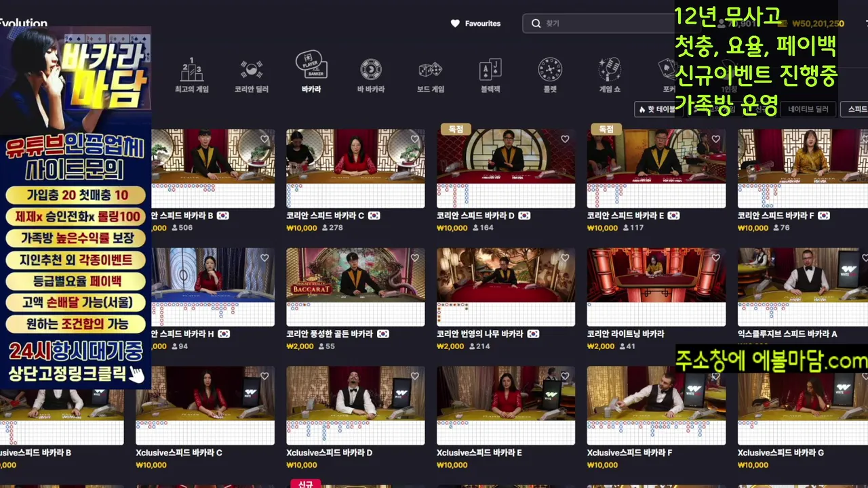Click the 독점 badge on 바카라 D

[456, 129]
